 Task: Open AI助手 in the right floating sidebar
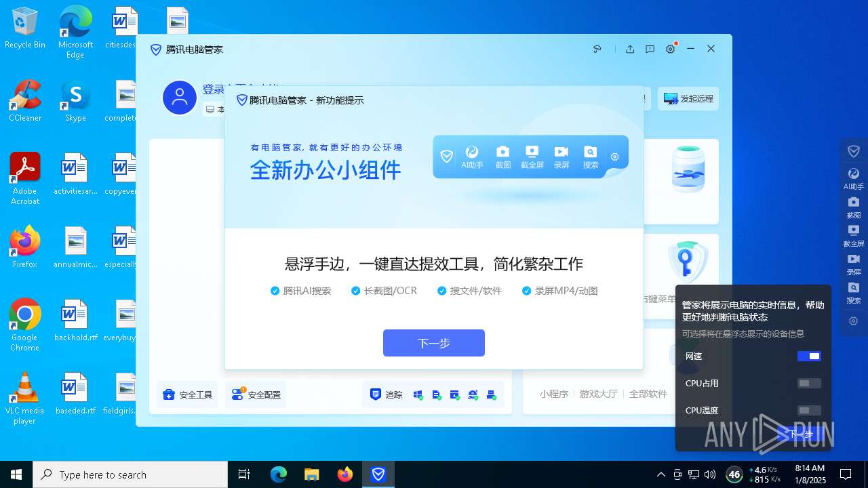point(854,179)
